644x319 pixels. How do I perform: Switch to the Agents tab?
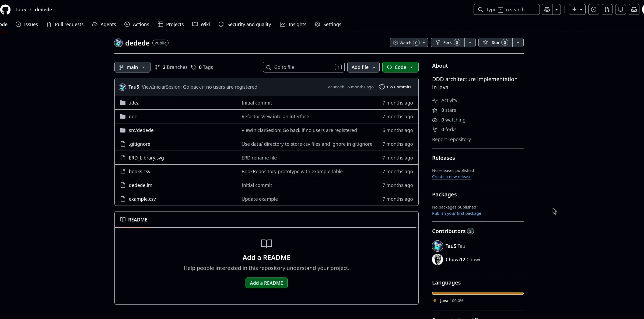pyautogui.click(x=104, y=24)
